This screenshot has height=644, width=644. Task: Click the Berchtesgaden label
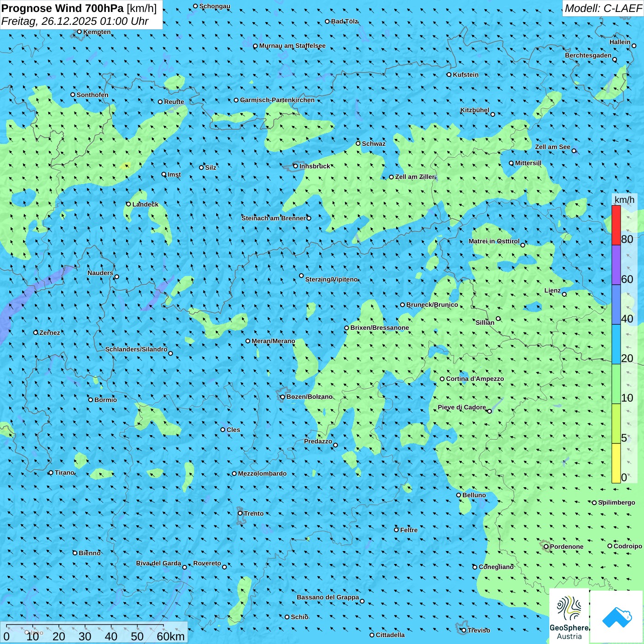pyautogui.click(x=588, y=55)
